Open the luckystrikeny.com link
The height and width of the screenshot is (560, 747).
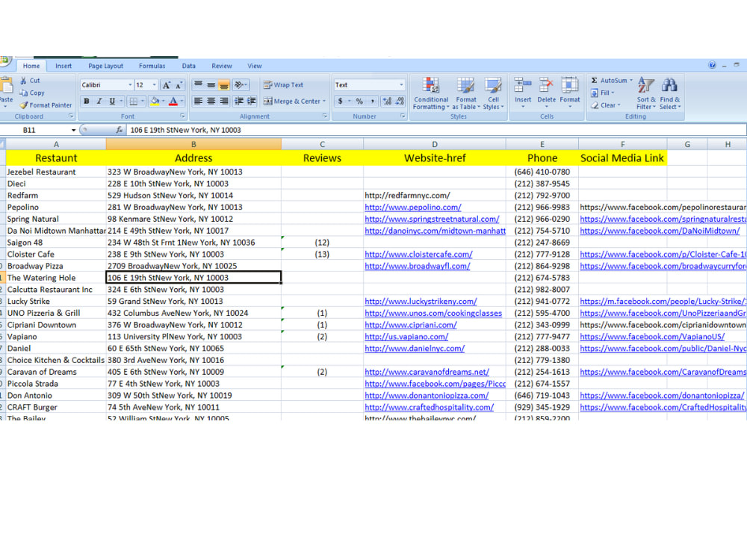pyautogui.click(x=421, y=302)
